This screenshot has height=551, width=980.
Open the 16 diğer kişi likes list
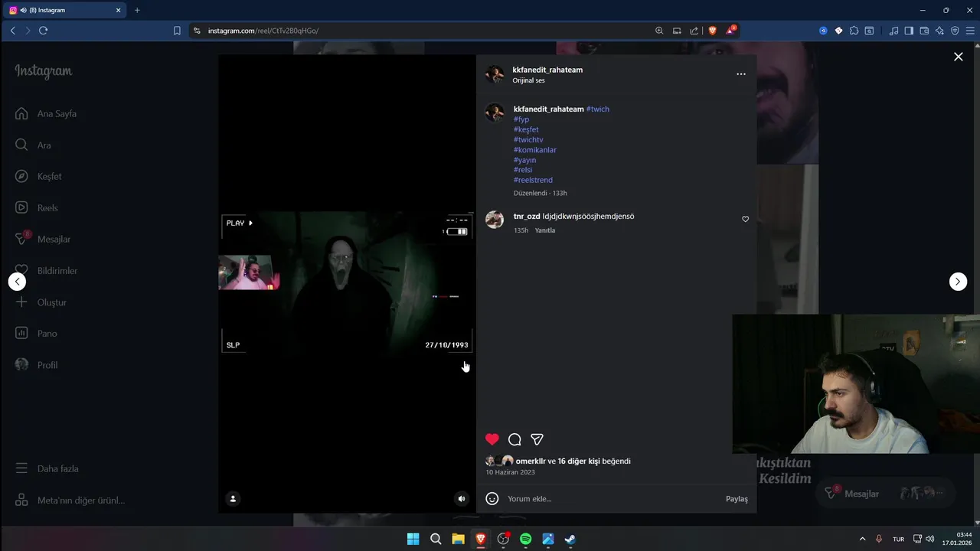pos(579,461)
